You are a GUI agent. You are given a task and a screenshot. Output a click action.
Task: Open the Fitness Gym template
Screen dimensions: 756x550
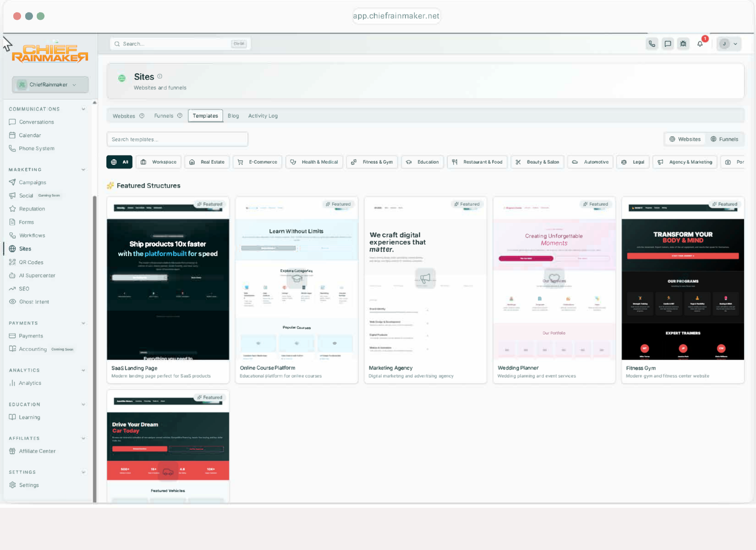(x=683, y=290)
